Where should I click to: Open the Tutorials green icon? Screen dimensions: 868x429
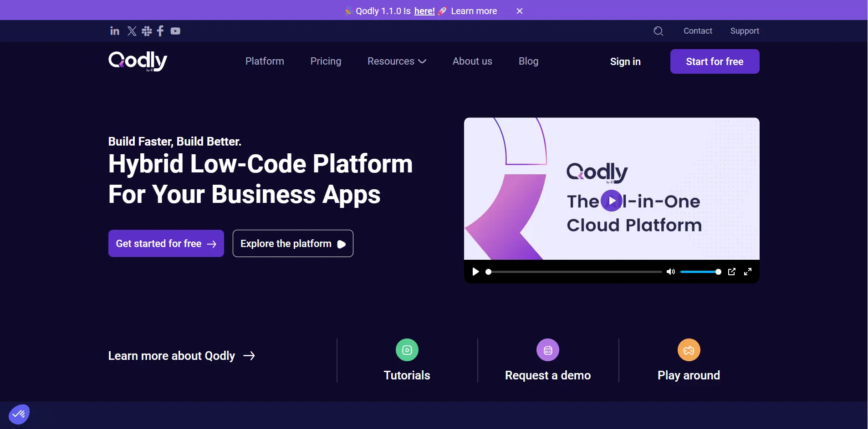pyautogui.click(x=407, y=350)
